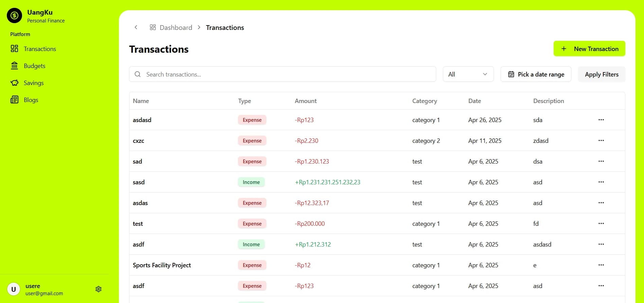The image size is (644, 303).
Task: Open the Pick a date range picker
Action: coord(536,74)
